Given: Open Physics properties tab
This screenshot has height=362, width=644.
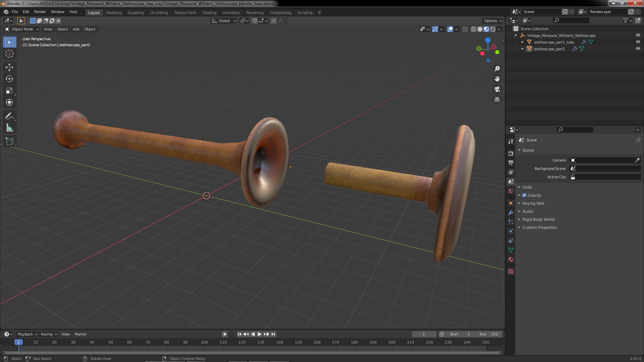Looking at the screenshot, I should (x=511, y=231).
